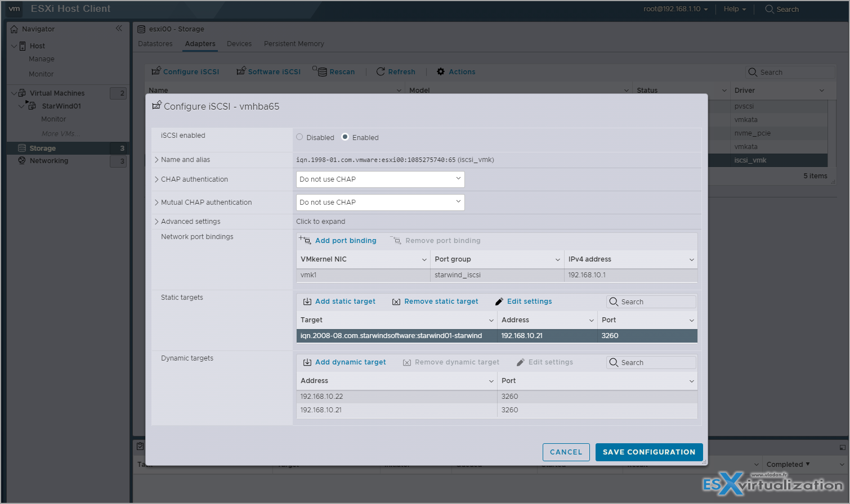Click Add dynamic target link
This screenshot has width=850, height=504.
point(351,362)
